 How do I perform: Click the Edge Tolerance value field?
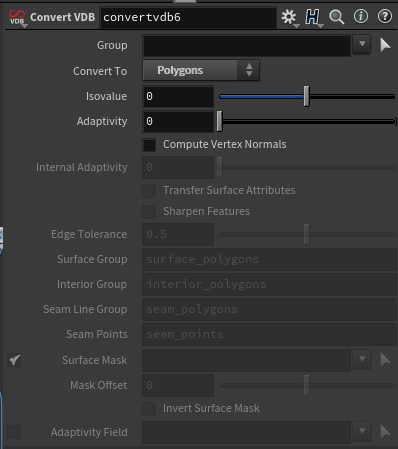click(x=178, y=234)
